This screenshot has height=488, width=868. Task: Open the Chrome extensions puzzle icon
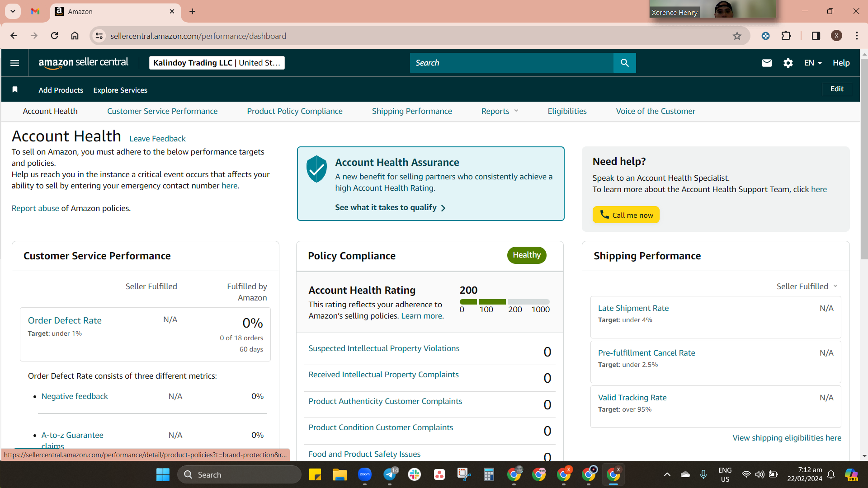[x=786, y=36]
